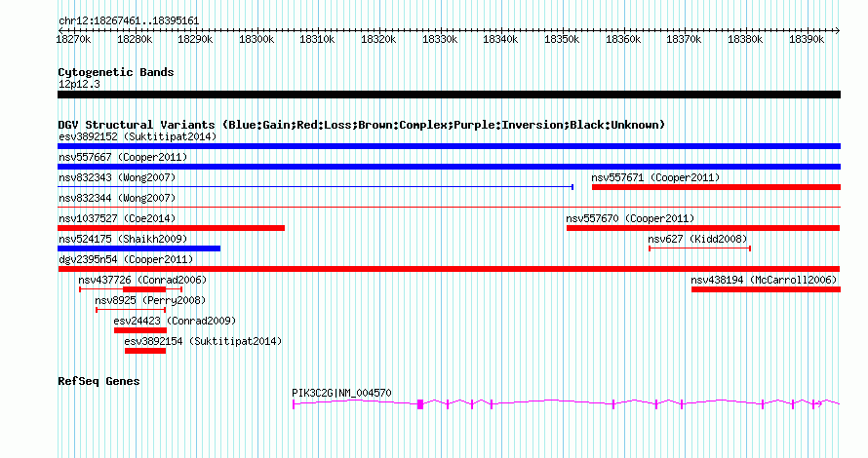The width and height of the screenshot is (868, 458).
Task: Click the nsv832344 (Wong2007) label
Action: [x=117, y=198]
